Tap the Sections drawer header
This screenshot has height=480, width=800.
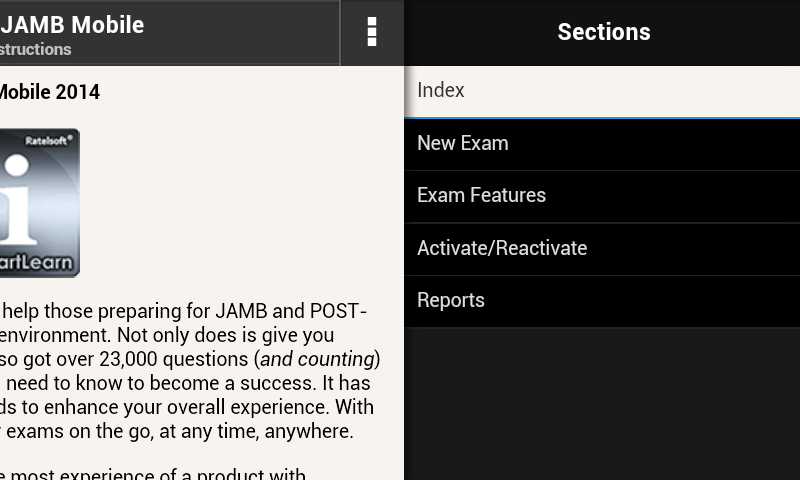(604, 32)
